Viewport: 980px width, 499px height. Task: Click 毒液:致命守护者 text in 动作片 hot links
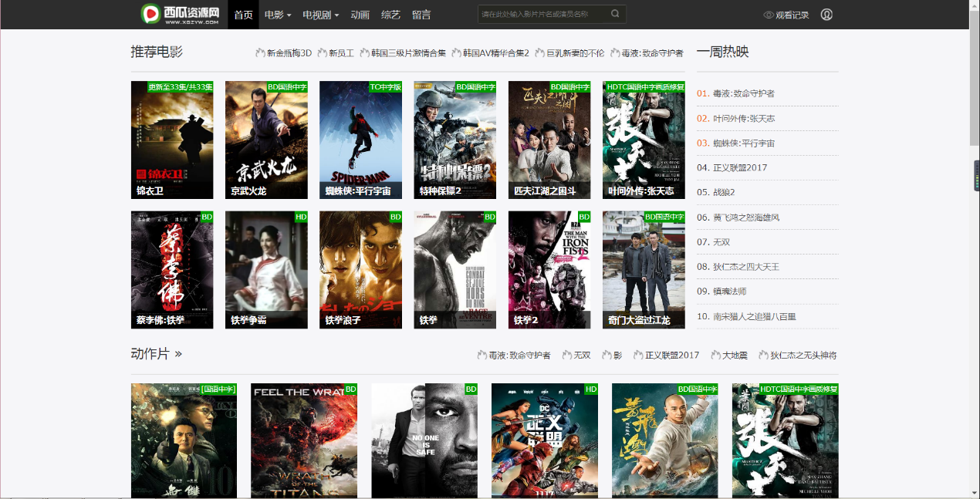[519, 356]
